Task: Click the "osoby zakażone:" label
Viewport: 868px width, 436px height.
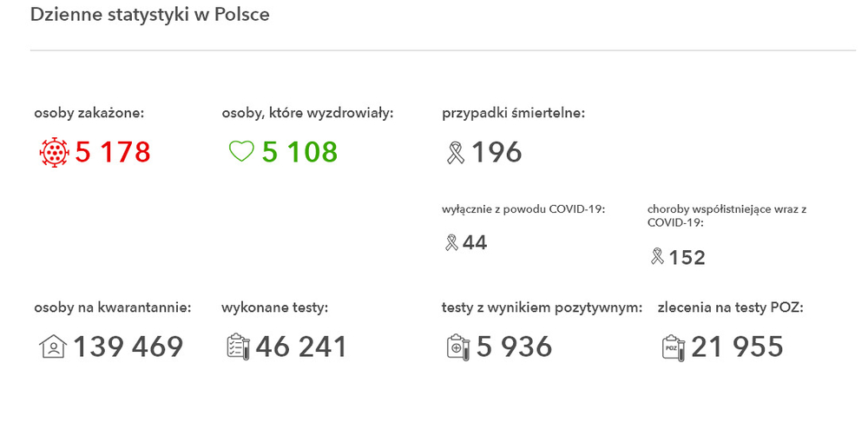Action: pyautogui.click(x=89, y=112)
